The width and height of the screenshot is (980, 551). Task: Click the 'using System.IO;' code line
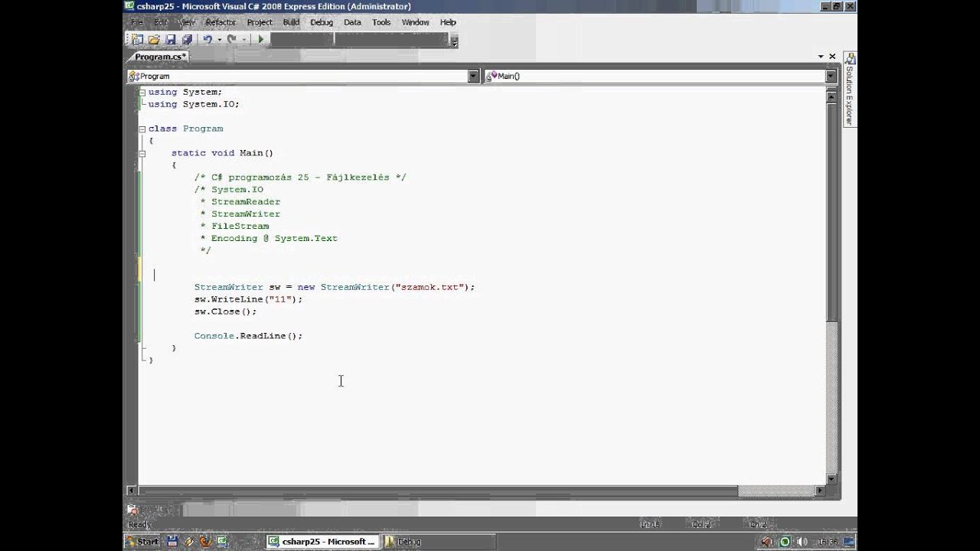tap(194, 104)
